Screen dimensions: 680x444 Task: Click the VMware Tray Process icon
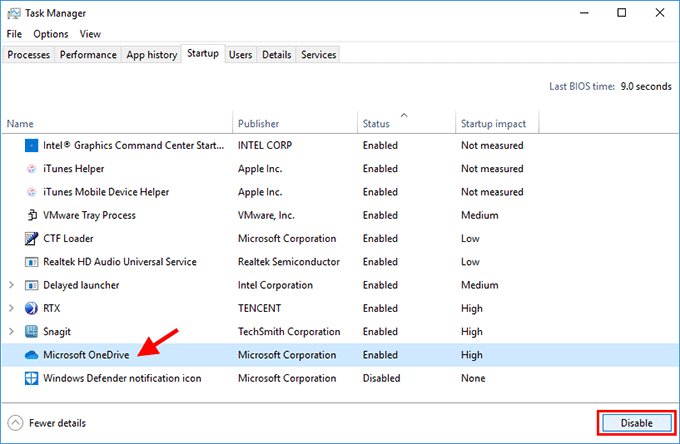pyautogui.click(x=31, y=215)
